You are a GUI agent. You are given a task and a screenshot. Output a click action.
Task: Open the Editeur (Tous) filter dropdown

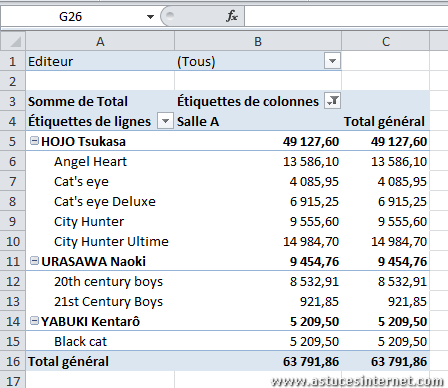332,61
